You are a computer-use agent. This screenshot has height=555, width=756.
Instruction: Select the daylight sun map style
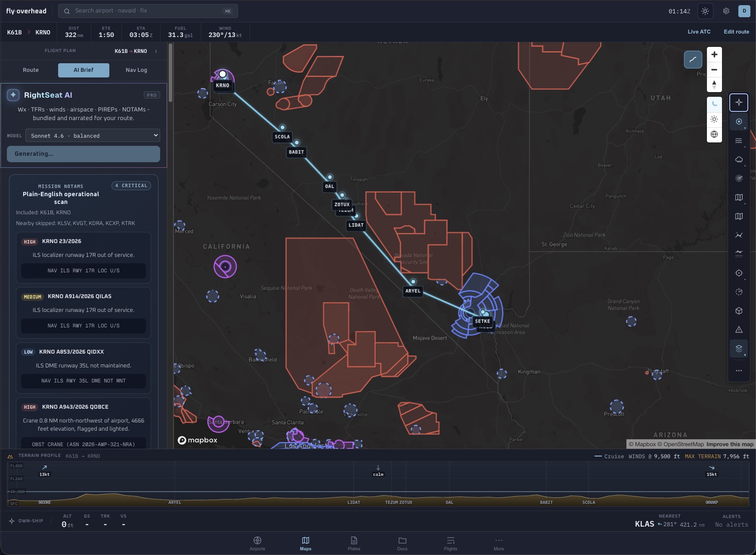(714, 119)
